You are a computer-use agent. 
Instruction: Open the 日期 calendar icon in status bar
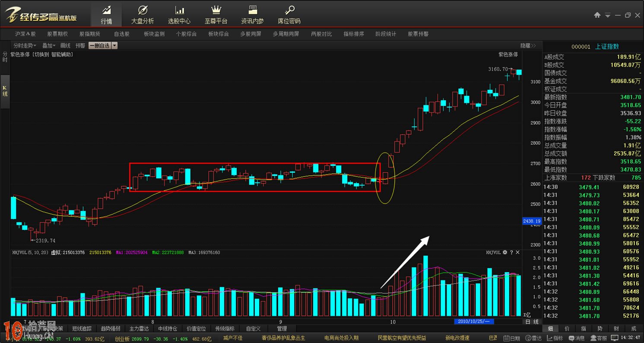tap(511, 338)
